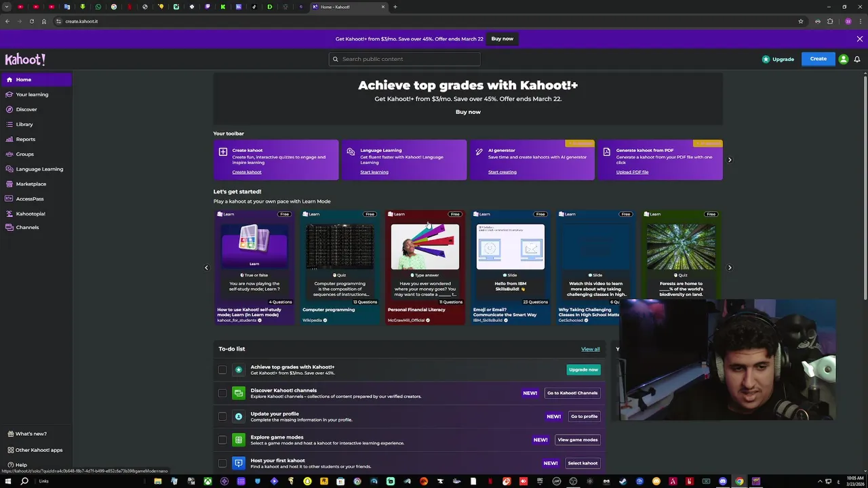The height and width of the screenshot is (488, 868).
Task: Follow the Upload PDF file link
Action: 632,172
